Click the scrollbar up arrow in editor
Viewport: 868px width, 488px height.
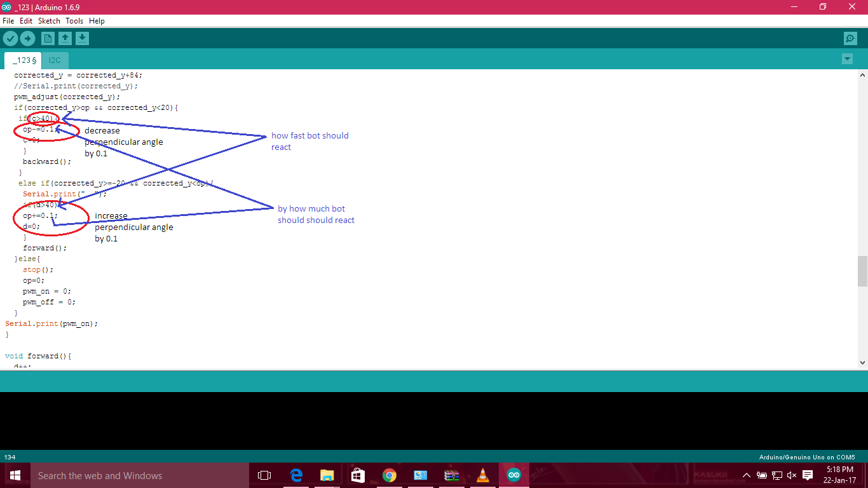tap(862, 74)
